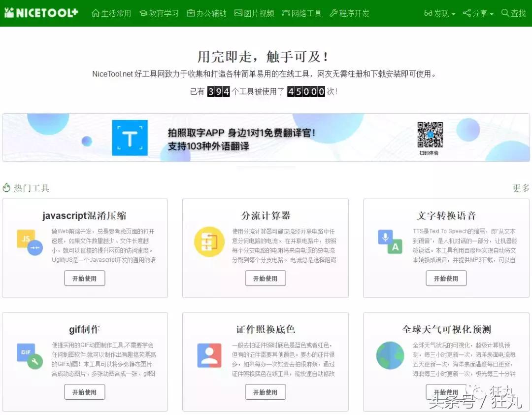Click the 全球天气可视化预测 globe icon

click(x=390, y=356)
